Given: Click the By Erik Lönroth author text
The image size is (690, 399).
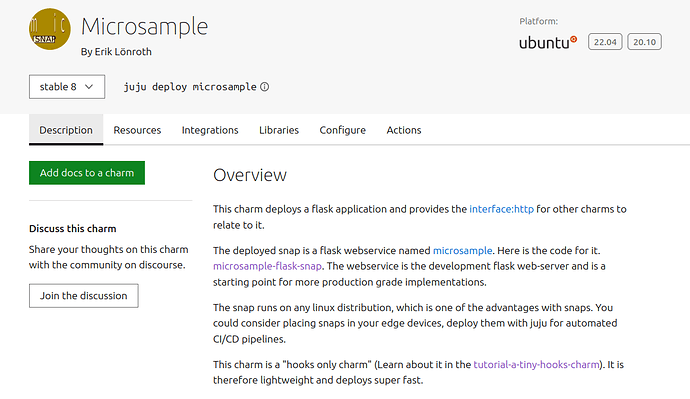Looking at the screenshot, I should pyautogui.click(x=116, y=51).
